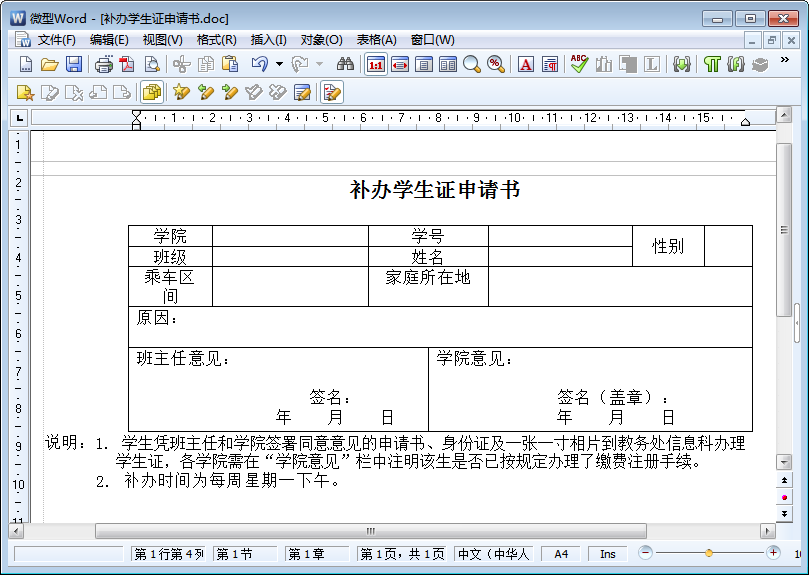Open the 格式(R) menu
This screenshot has height=575, width=809.
(x=217, y=40)
